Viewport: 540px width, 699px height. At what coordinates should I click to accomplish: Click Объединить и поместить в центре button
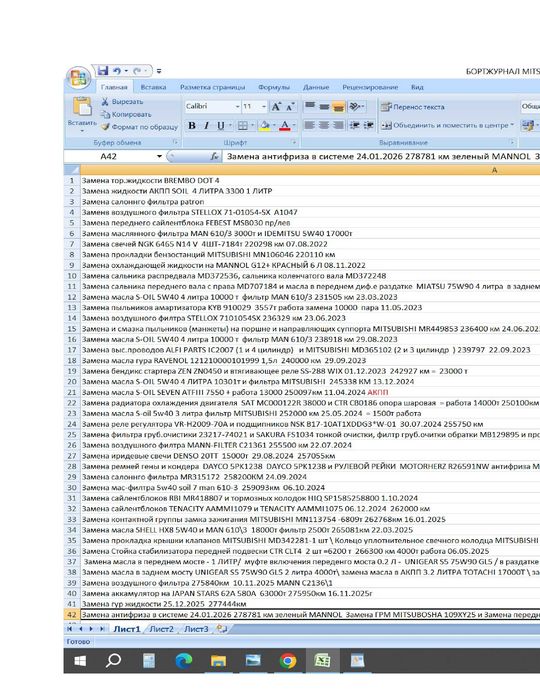(x=448, y=125)
